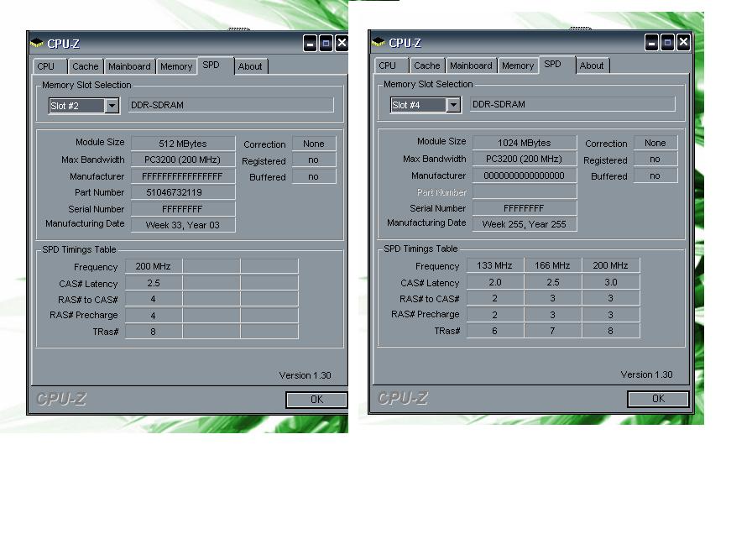752x560 pixels.
Task: Select the 512 MBytes module size value
Action: pos(183,144)
